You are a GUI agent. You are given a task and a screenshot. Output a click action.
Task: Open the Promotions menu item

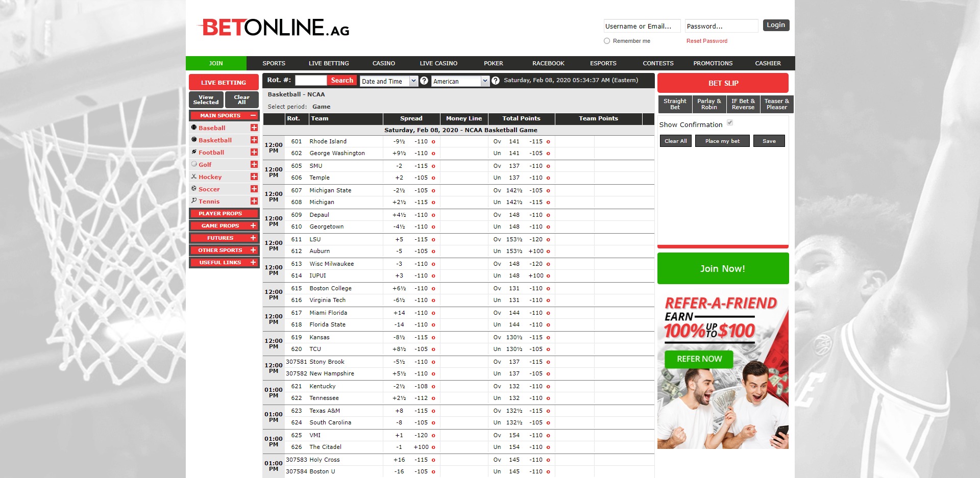click(713, 63)
